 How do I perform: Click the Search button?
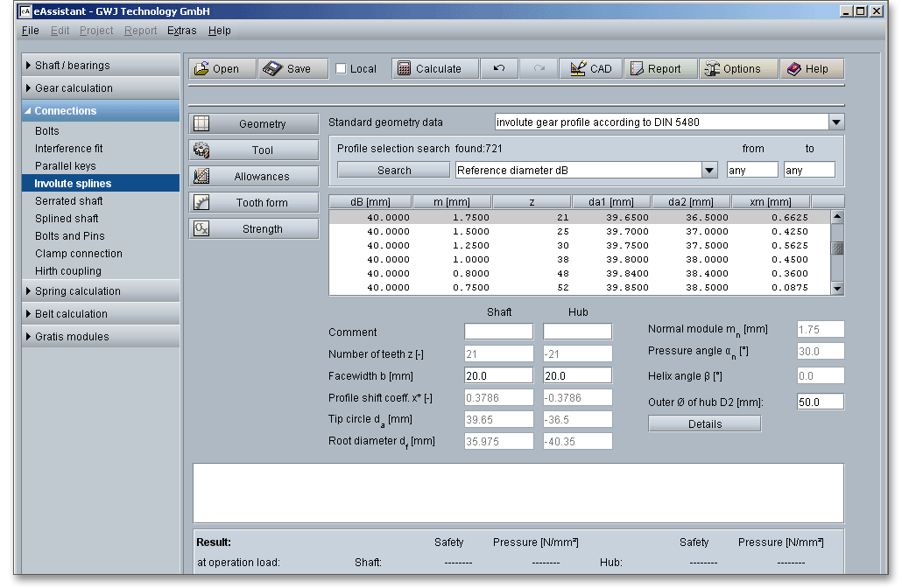(x=394, y=171)
